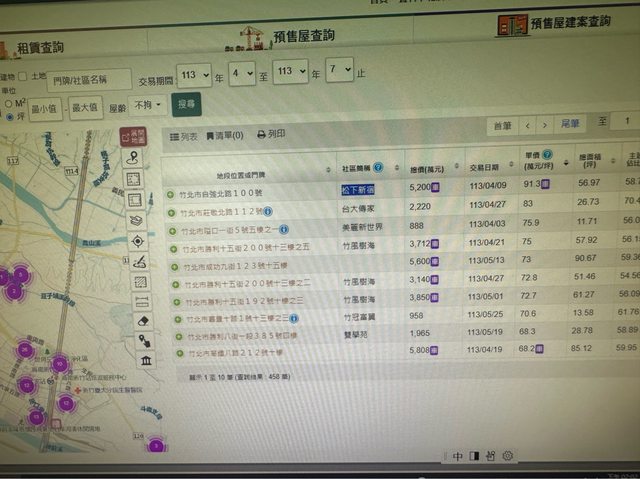Select the 坪 unit radio button
This screenshot has height=479, width=640.
tap(9, 116)
